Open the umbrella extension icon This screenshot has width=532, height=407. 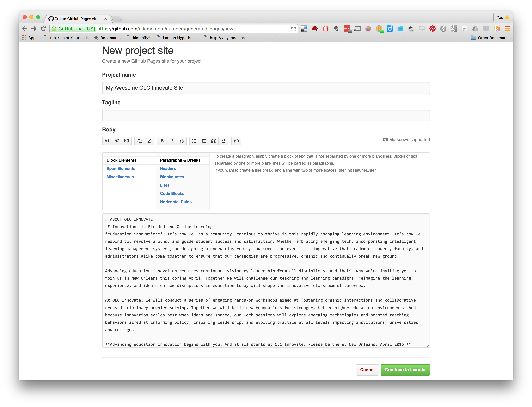[x=411, y=29]
